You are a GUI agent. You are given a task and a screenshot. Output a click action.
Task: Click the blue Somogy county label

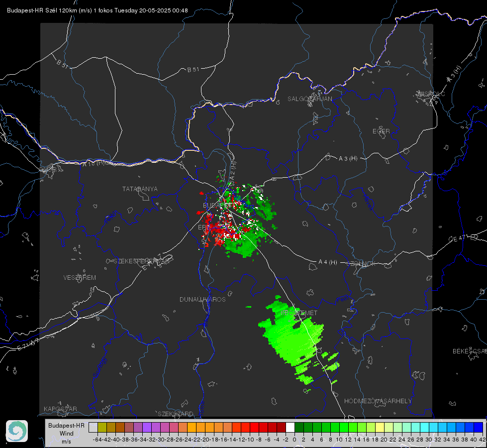(x=99, y=368)
